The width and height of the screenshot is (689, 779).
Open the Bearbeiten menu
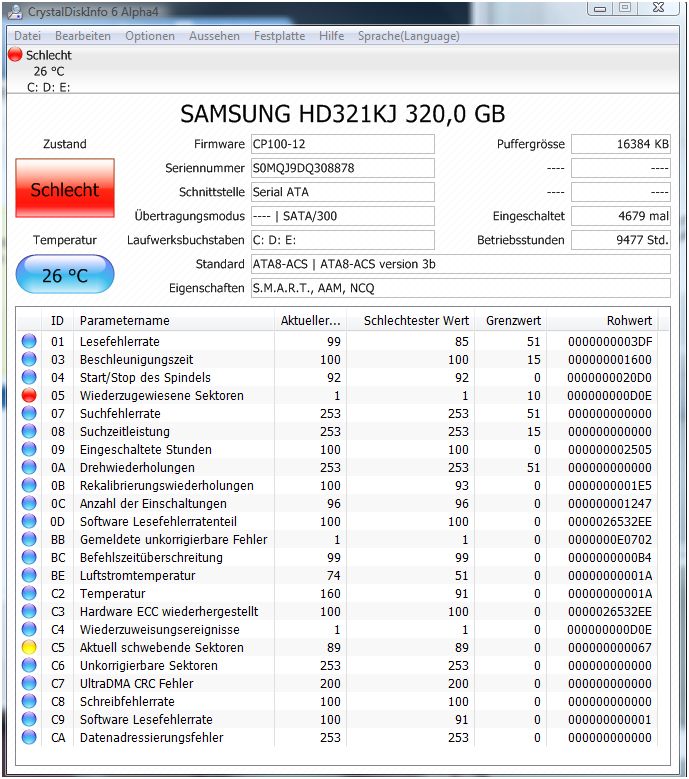[x=83, y=36]
